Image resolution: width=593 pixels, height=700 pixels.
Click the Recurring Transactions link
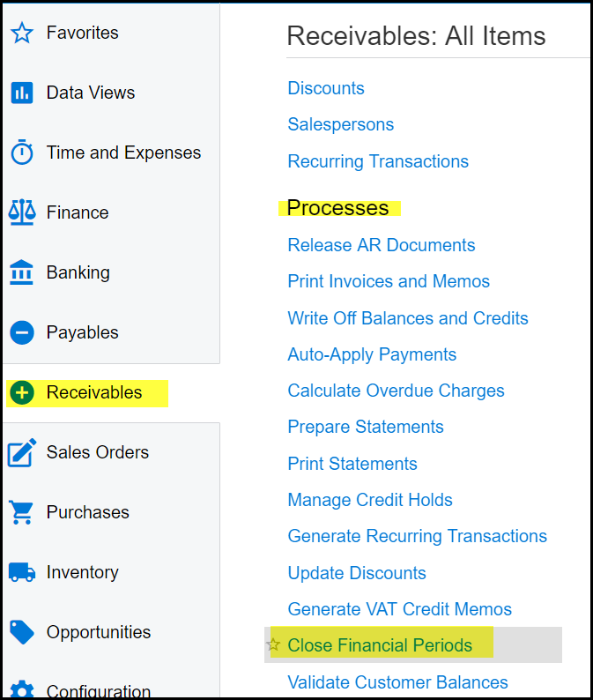pyautogui.click(x=378, y=161)
